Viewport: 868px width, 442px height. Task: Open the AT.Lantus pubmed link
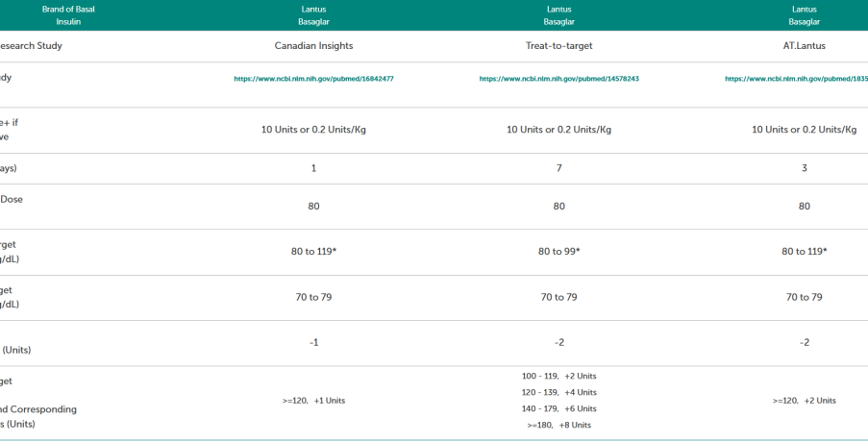(796, 79)
